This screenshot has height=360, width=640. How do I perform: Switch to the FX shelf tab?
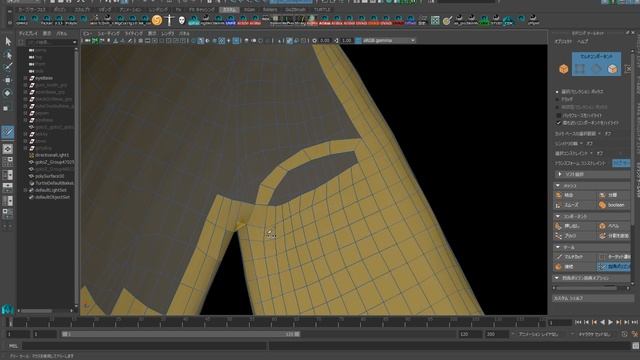178,9
